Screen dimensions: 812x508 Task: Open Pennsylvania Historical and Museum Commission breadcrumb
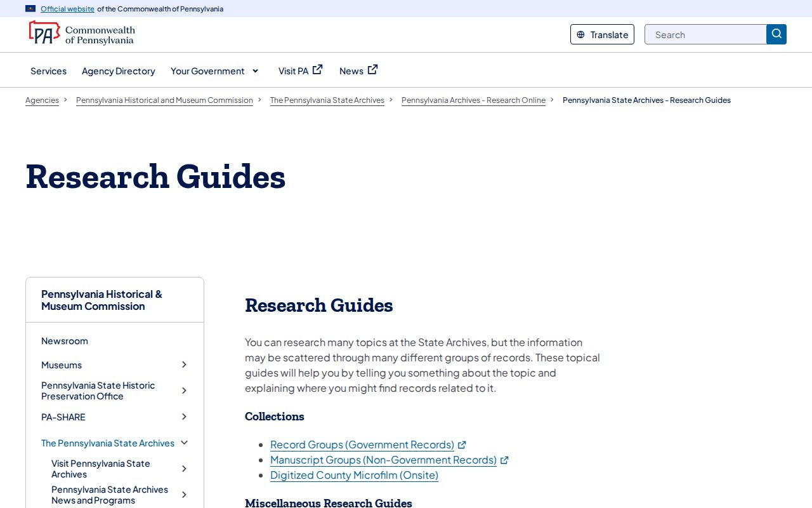(164, 100)
